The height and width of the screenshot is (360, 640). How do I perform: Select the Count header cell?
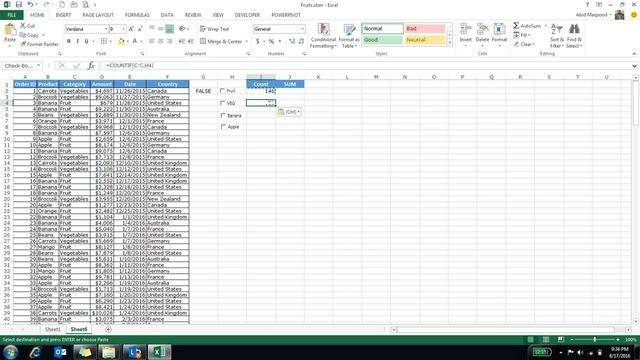pyautogui.click(x=261, y=84)
